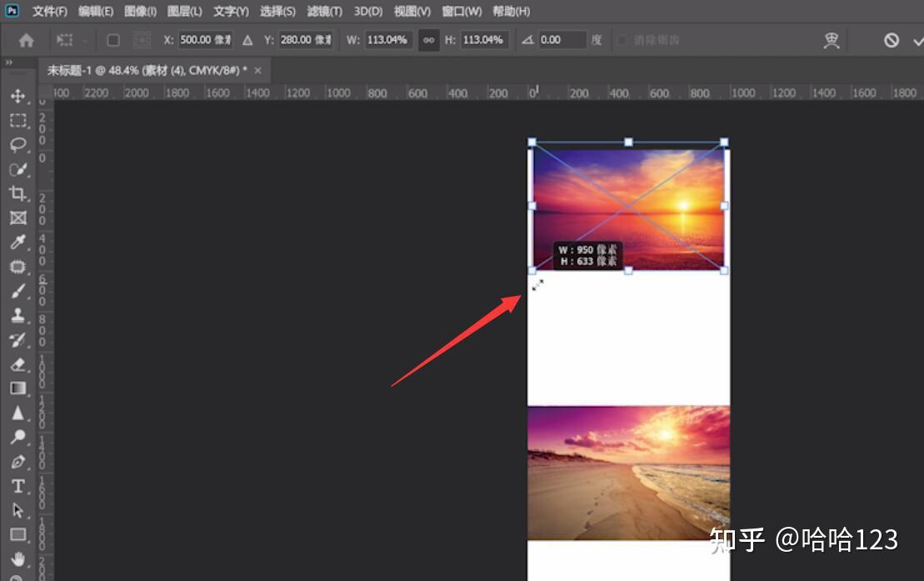This screenshot has width=924, height=581.
Task: Pick the Eyedropper tool
Action: point(18,243)
